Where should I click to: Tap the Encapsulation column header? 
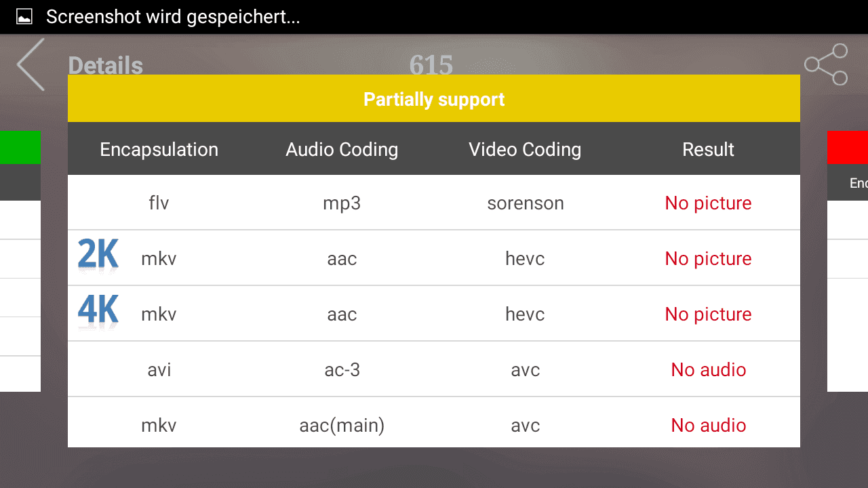[x=159, y=149]
